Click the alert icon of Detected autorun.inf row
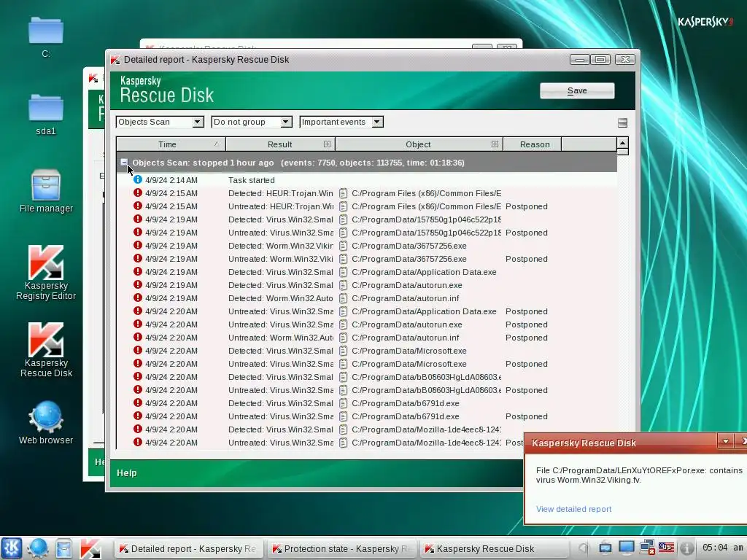The width and height of the screenshot is (747, 560). [138, 297]
